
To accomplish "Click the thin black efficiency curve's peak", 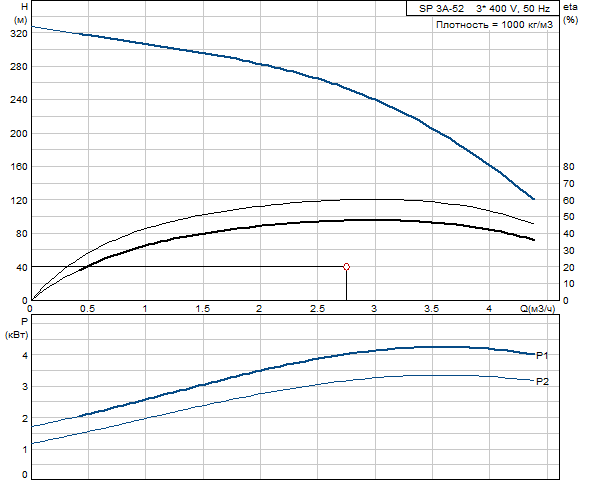I will point(378,199).
